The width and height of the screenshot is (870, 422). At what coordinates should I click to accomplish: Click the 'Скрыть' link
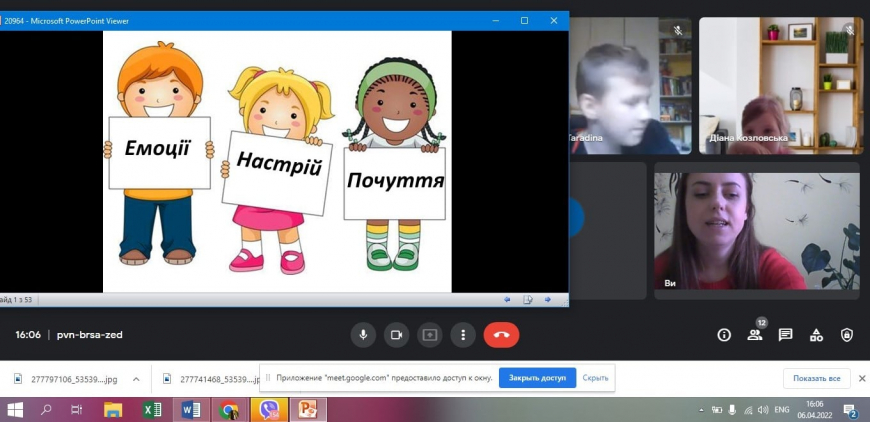pos(595,378)
